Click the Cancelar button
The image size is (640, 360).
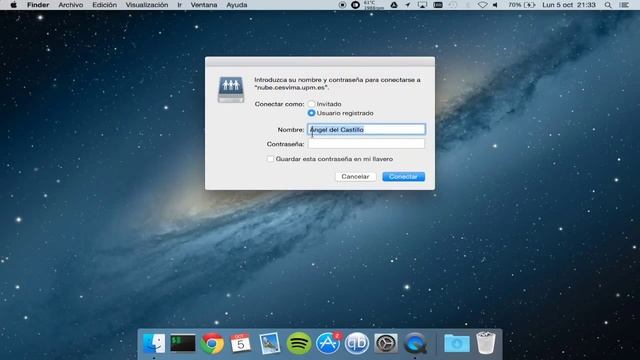point(356,176)
